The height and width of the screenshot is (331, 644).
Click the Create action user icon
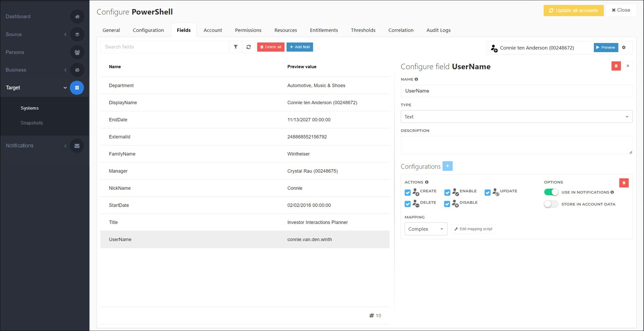click(416, 192)
